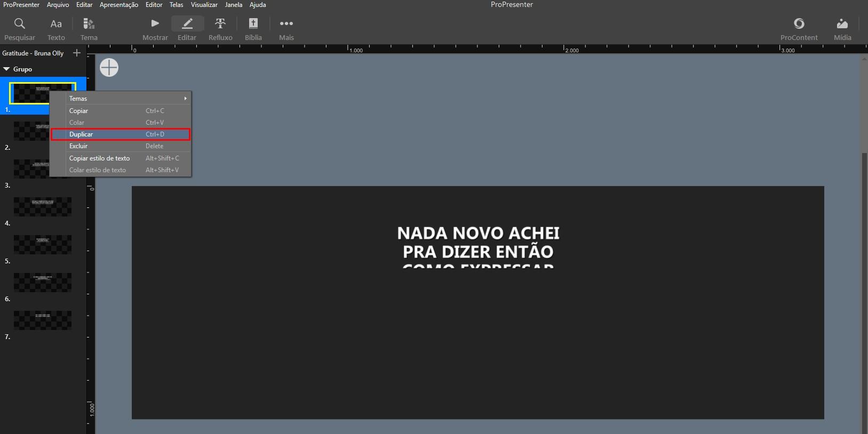Expand the Mais overflow menu

click(286, 23)
